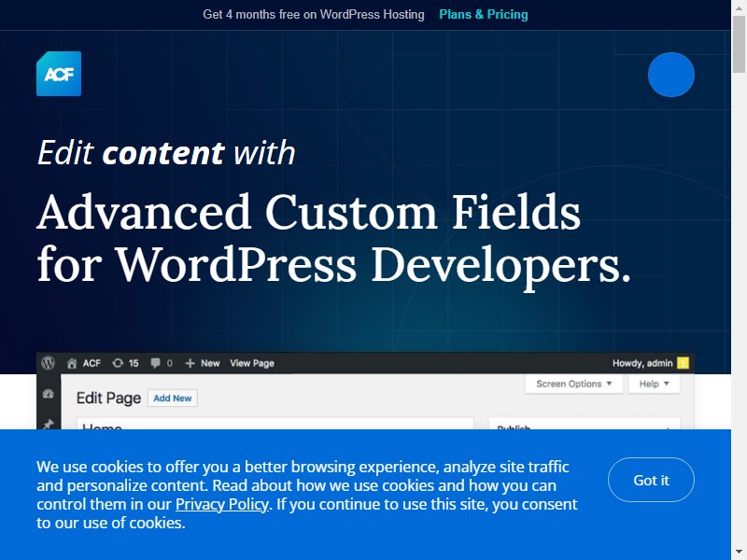Click the 'Edit Page' heading text
This screenshot has height=560, width=747.
108,399
